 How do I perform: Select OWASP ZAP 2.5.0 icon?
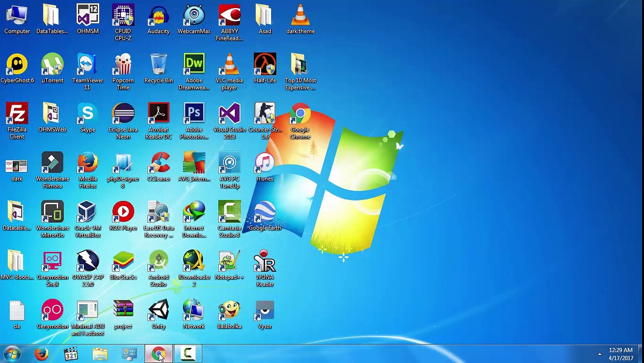88,269
